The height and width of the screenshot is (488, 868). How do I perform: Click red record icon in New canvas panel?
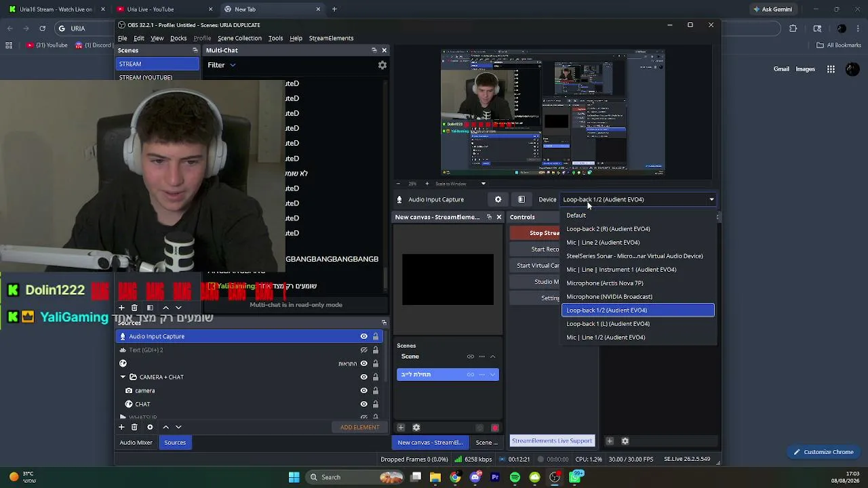pyautogui.click(x=495, y=427)
